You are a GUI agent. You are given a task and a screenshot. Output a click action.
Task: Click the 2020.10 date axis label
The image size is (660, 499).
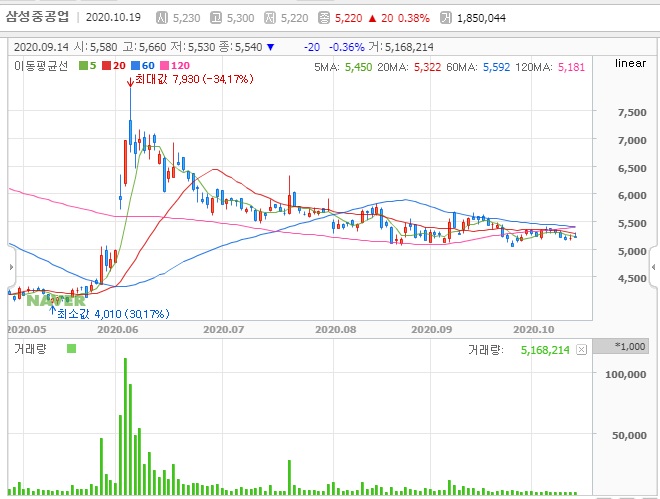533,329
